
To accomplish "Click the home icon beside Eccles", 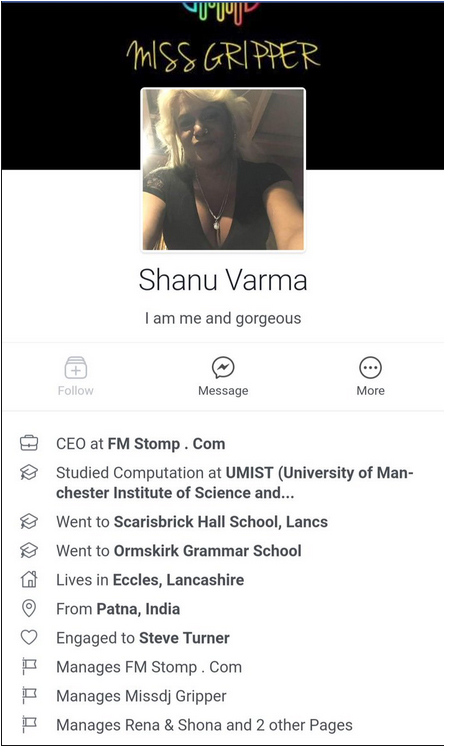I will point(29,579).
